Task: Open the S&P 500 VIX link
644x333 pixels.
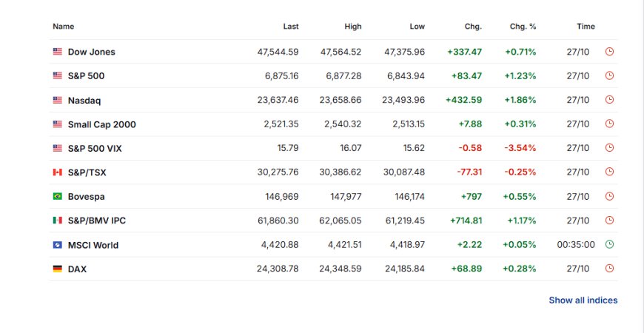Action: coord(95,148)
